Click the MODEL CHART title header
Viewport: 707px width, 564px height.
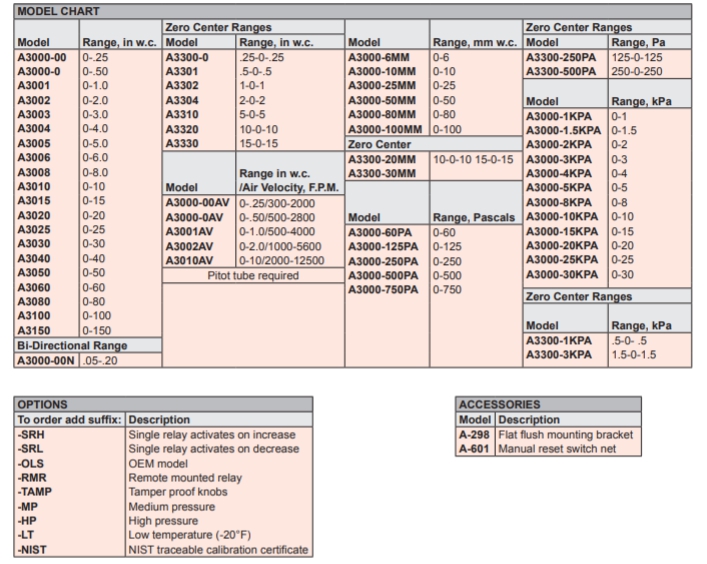coord(47,10)
